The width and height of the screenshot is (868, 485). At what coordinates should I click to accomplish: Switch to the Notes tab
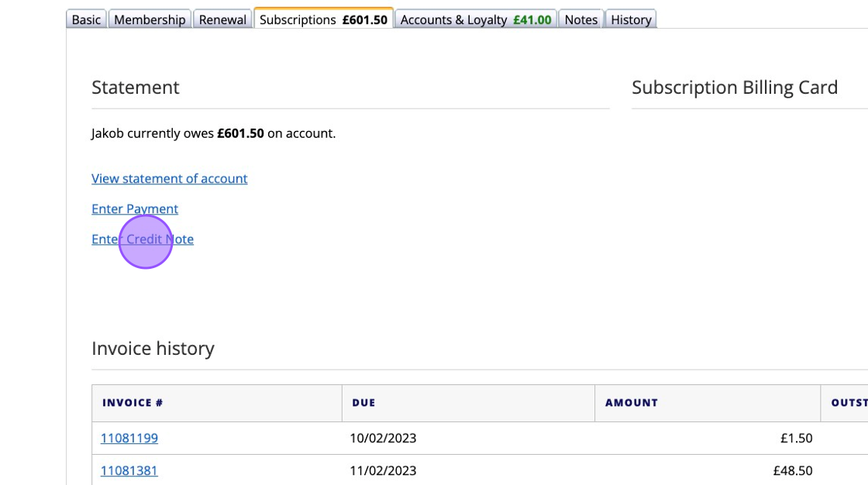pyautogui.click(x=580, y=19)
